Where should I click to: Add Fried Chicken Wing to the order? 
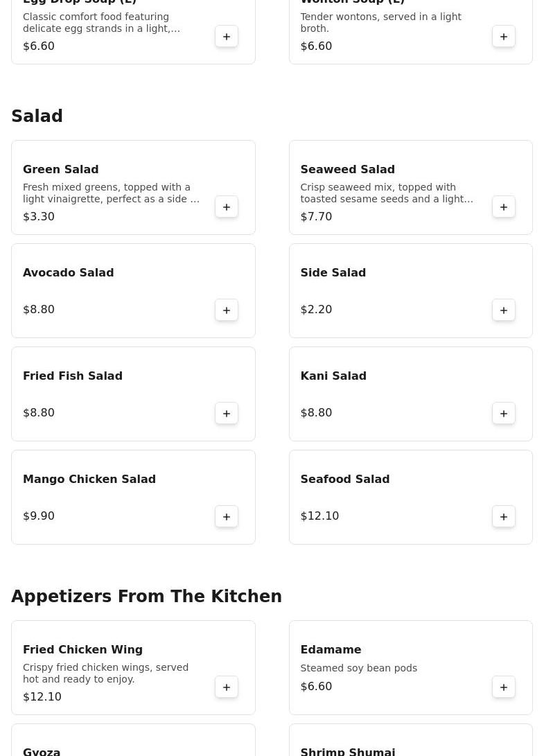point(226,687)
